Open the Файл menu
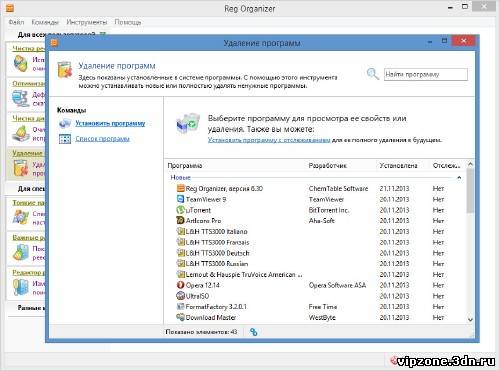The image size is (500, 371). point(16,22)
